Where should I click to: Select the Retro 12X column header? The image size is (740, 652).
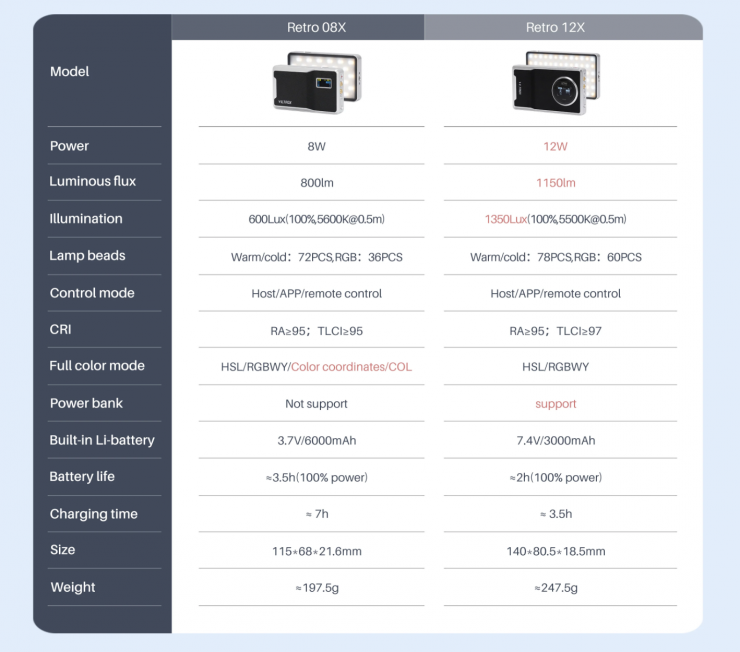tap(555, 27)
